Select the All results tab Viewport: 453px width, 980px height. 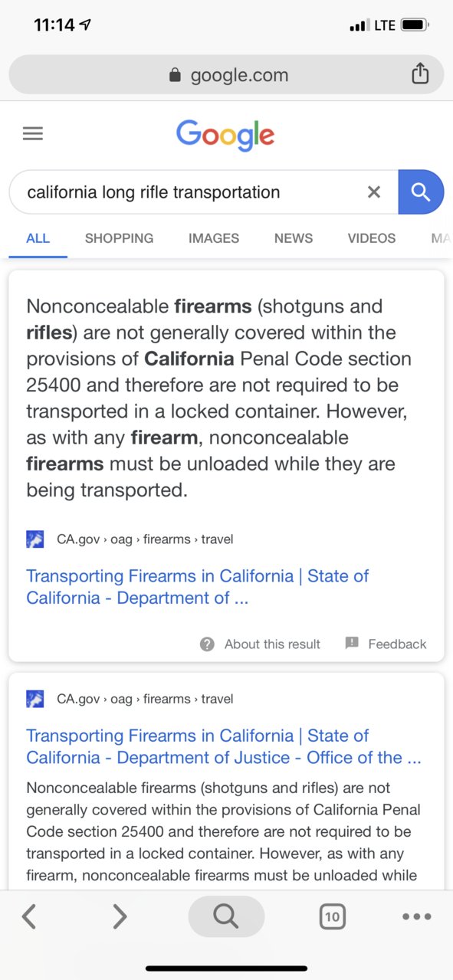[38, 238]
